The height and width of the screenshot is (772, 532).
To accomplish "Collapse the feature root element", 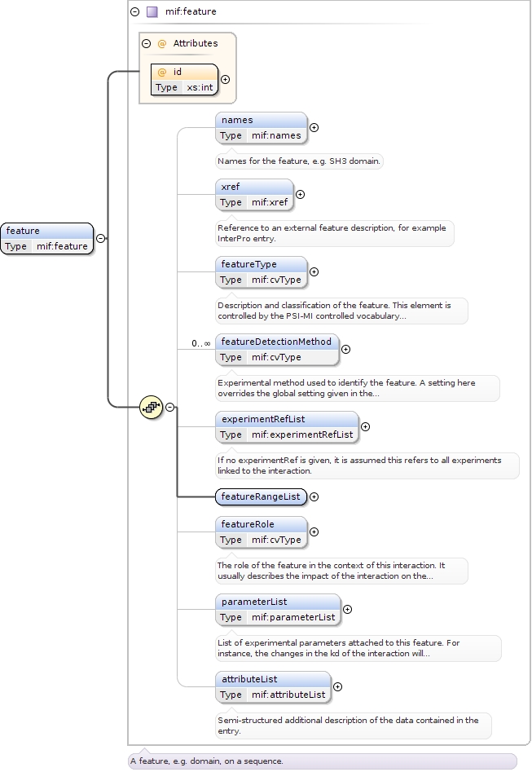I will tap(100, 238).
